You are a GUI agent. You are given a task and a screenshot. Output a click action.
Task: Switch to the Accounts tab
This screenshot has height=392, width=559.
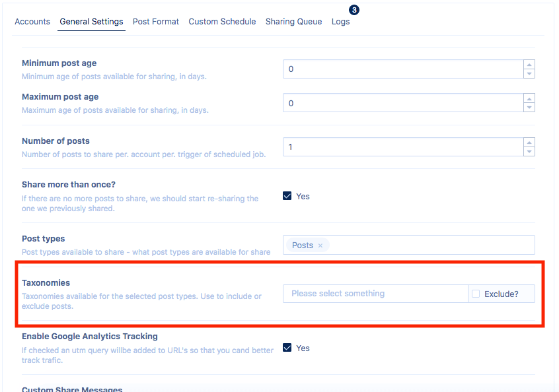32,22
